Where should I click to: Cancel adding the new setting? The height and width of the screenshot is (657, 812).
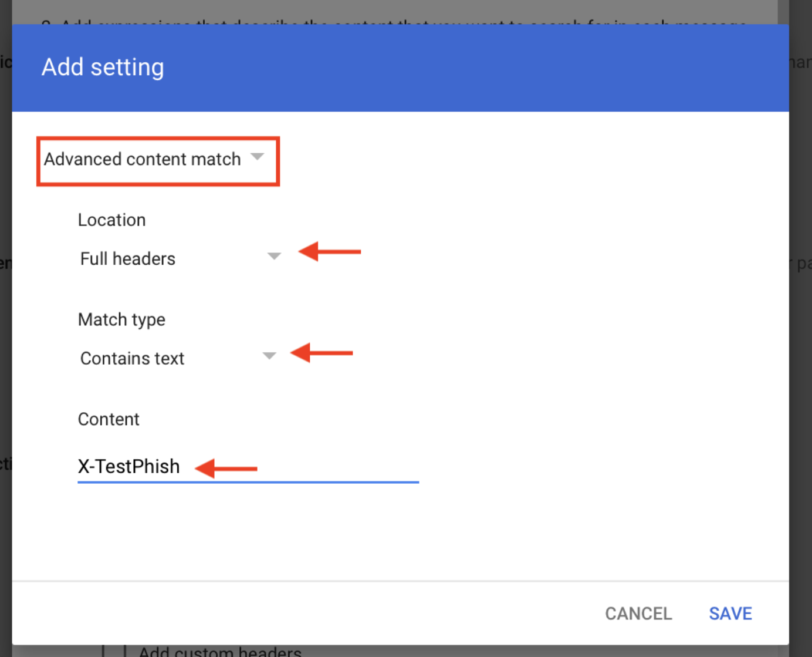point(638,613)
